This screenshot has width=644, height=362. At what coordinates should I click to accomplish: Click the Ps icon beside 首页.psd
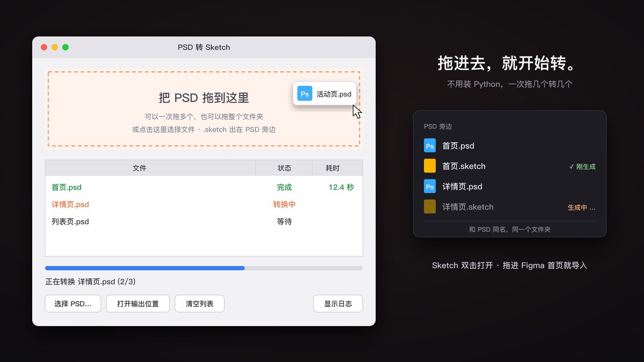(x=430, y=145)
